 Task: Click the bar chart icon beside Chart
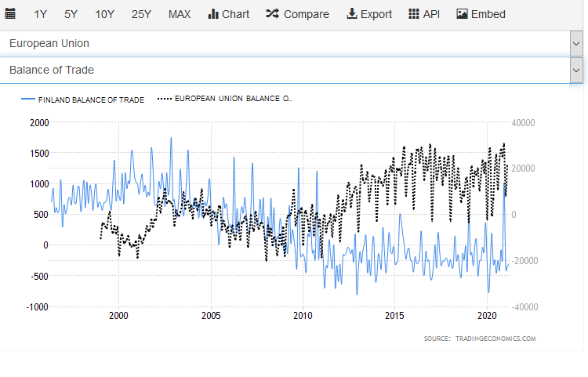point(213,14)
